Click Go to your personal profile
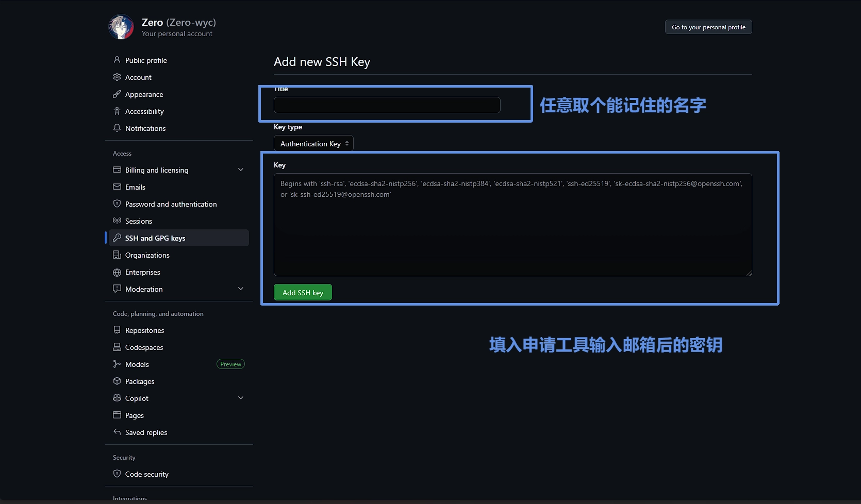The image size is (861, 504). click(708, 27)
